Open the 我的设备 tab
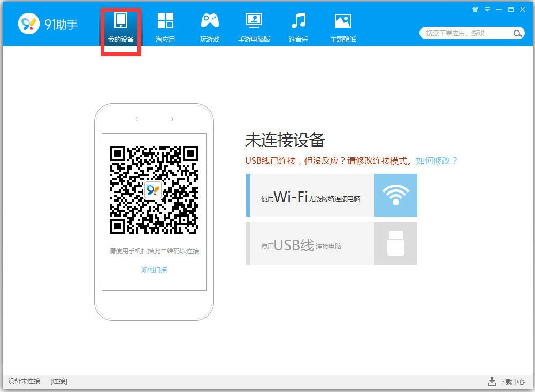The image size is (535, 392). pyautogui.click(x=121, y=28)
